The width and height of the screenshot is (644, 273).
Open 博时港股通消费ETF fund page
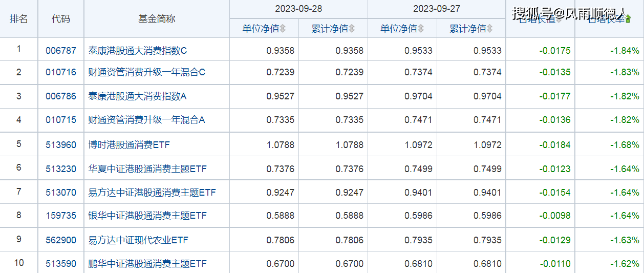click(x=128, y=145)
